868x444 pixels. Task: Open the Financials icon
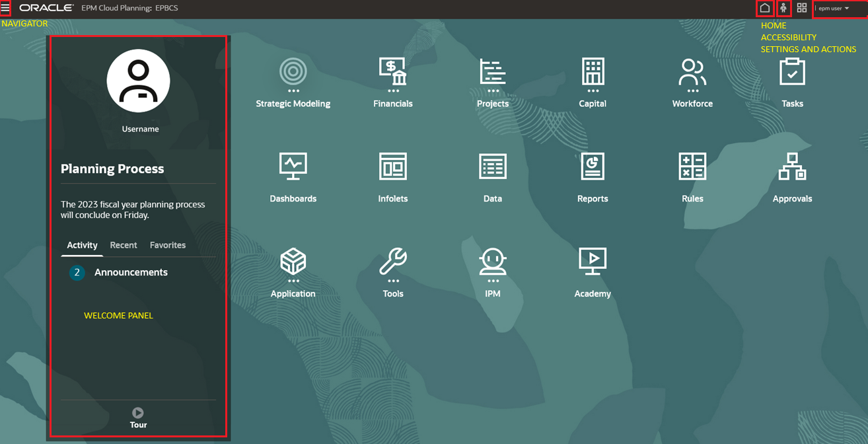click(x=393, y=71)
